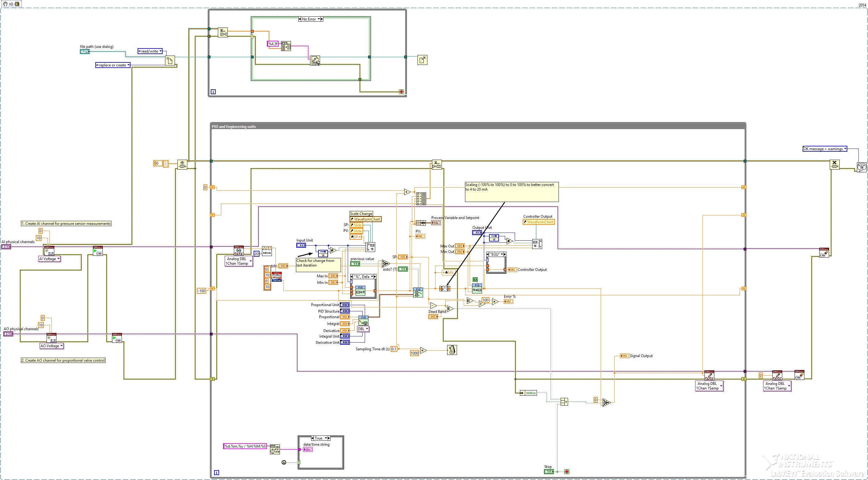This screenshot has width=868, height=480.
Task: Click the SP: Slide property node
Action: click(x=356, y=225)
